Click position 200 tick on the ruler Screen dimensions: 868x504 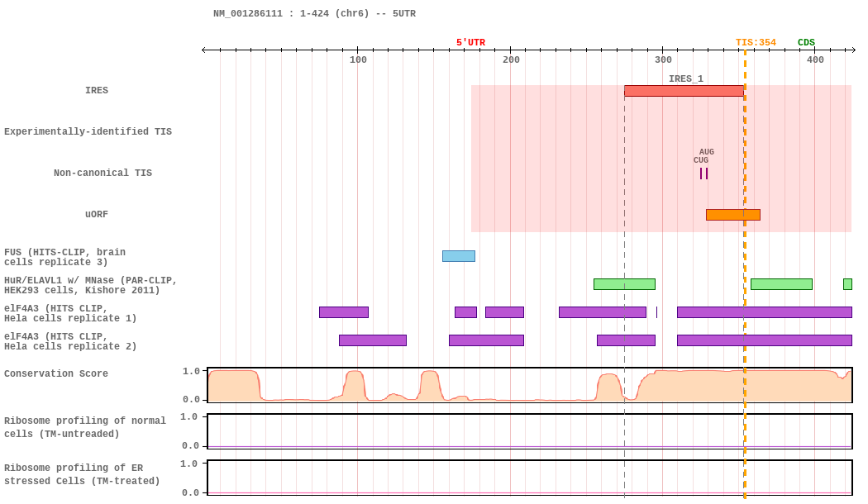[x=510, y=50]
